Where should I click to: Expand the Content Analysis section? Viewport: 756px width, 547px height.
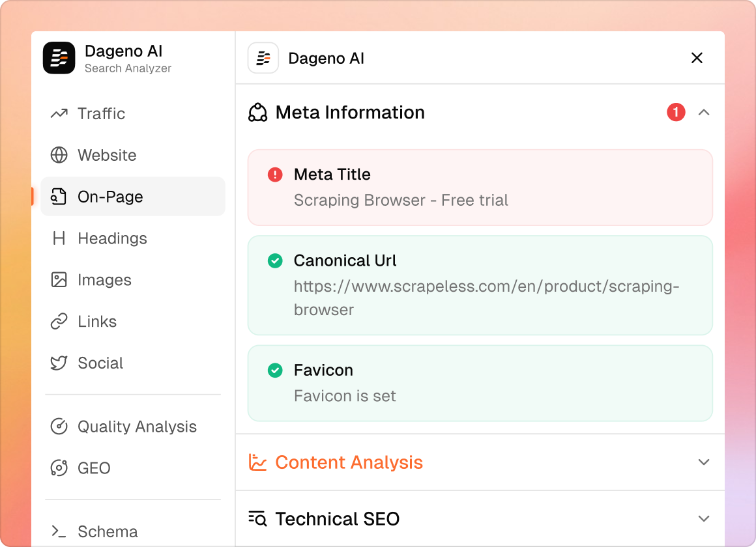pyautogui.click(x=703, y=462)
